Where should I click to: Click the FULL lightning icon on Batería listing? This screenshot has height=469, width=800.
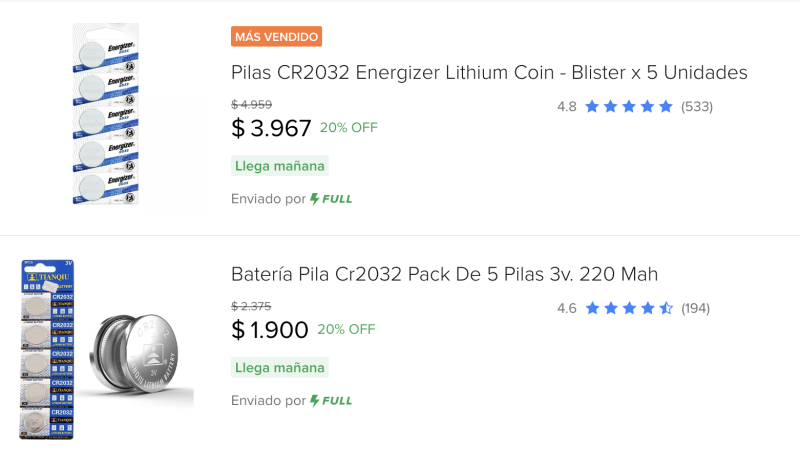(315, 400)
